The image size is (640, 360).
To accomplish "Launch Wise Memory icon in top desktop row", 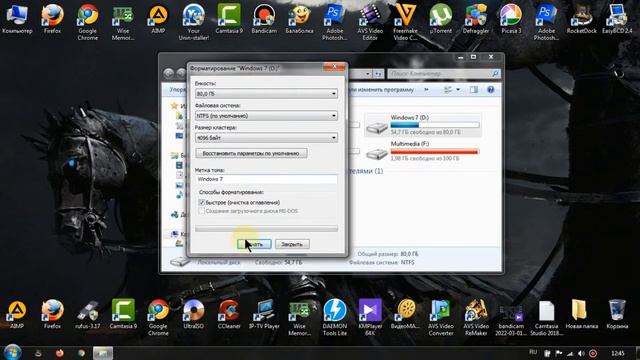I will pos(122,22).
